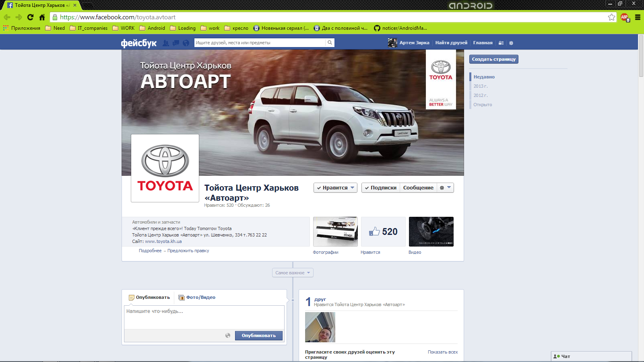The image size is (644, 362).
Task: Click the browser forward arrow
Action: coord(19,17)
